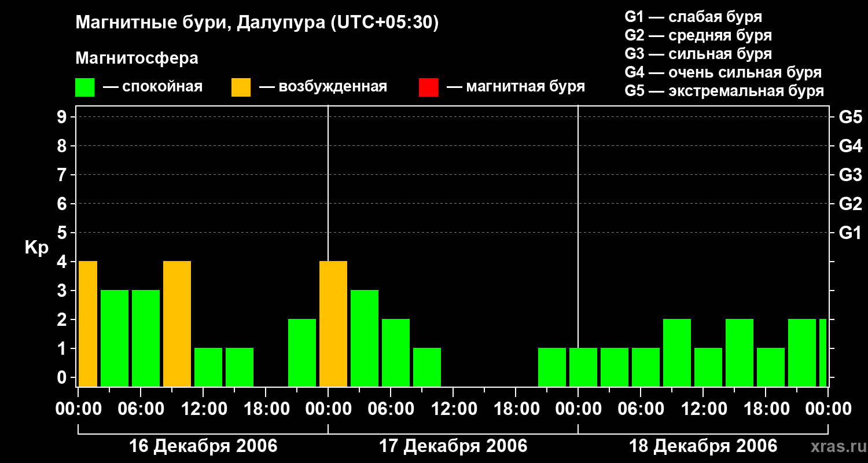This screenshot has height=463, width=868.
Task: Click the green Kp 3 bar at 03:00, 17 December
Action: (365, 339)
